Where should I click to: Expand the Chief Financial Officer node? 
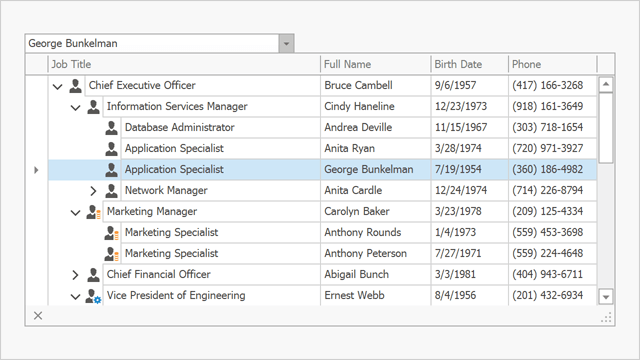(x=75, y=275)
